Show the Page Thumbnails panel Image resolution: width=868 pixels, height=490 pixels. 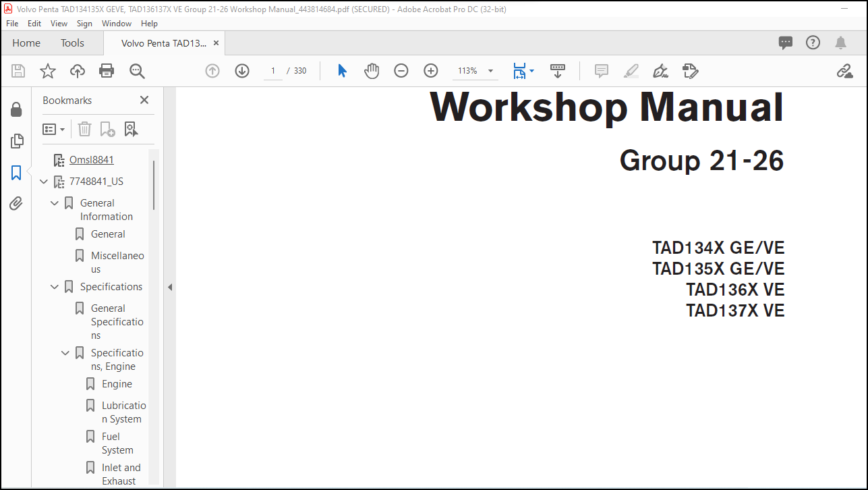[16, 141]
